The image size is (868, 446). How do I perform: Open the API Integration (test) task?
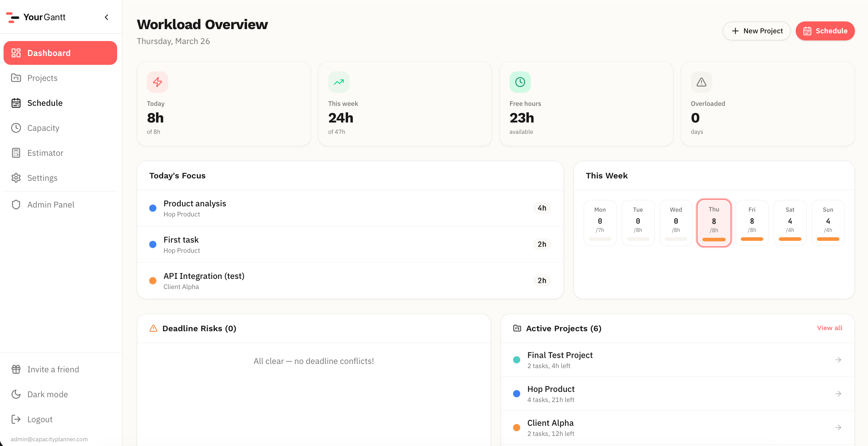click(x=350, y=281)
